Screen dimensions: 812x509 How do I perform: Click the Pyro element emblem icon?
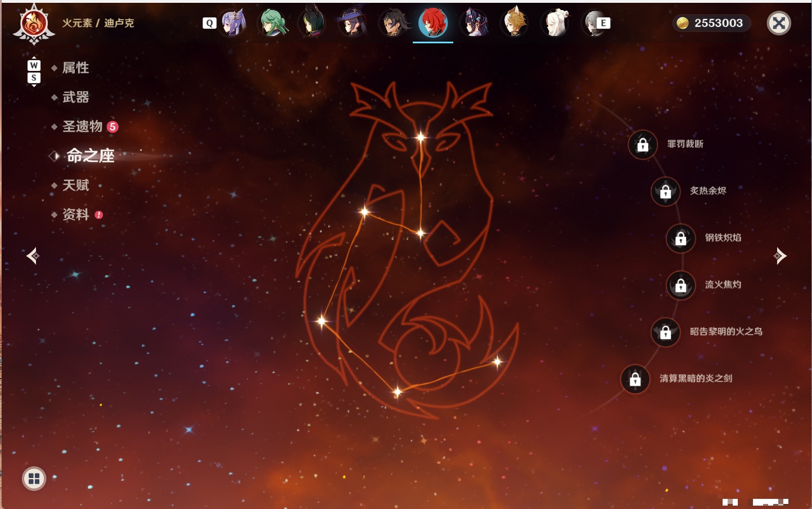coord(34,24)
